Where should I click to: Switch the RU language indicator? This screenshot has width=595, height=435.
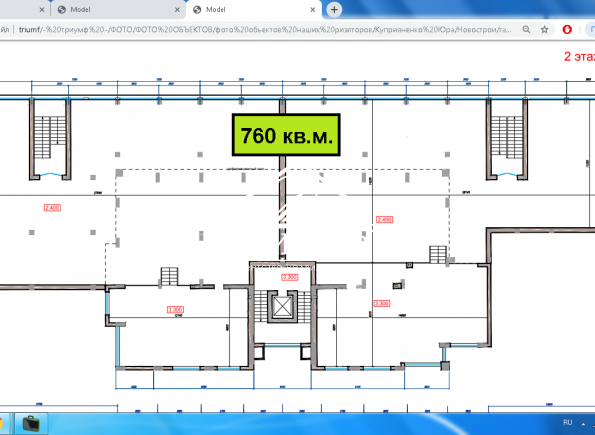coord(567,422)
